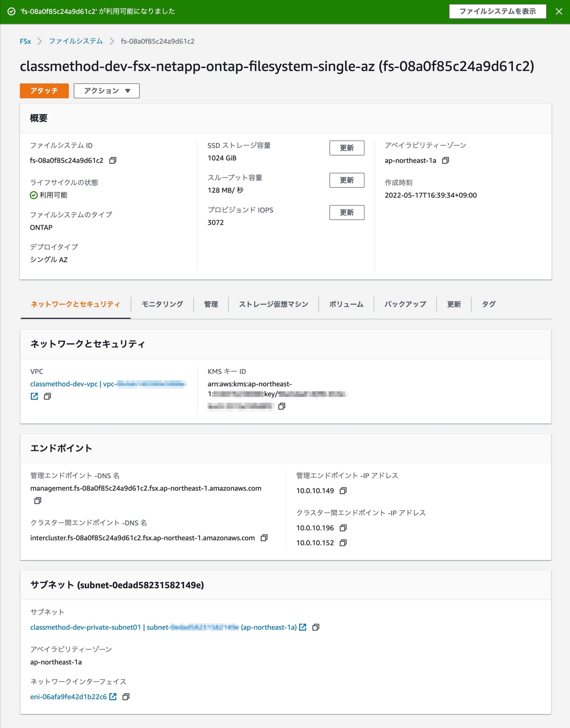Select intercluster.fs-08a0f85c24a9d61c2 DNS name text
Image resolution: width=570 pixels, height=728 pixels.
pos(143,538)
